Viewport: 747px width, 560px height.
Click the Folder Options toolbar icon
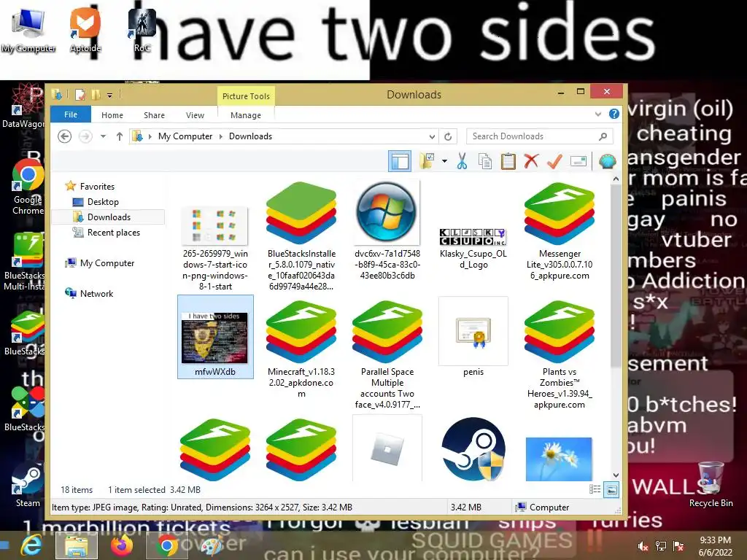click(x=427, y=161)
